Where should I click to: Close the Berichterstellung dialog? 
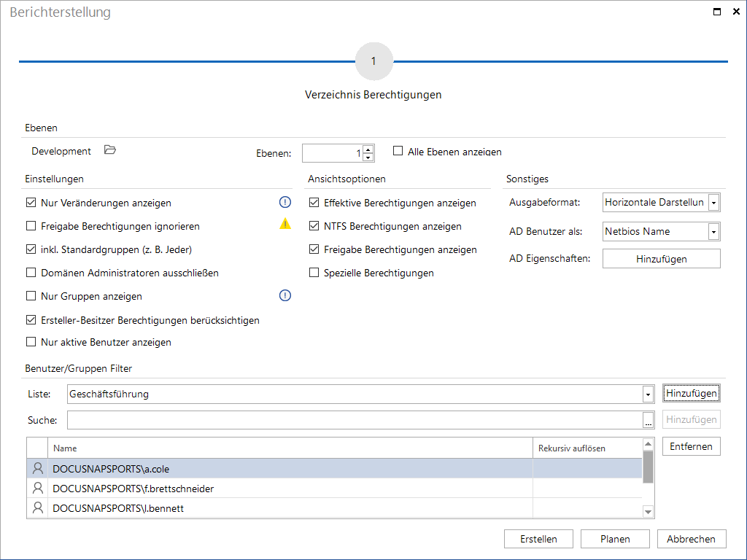coord(736,12)
